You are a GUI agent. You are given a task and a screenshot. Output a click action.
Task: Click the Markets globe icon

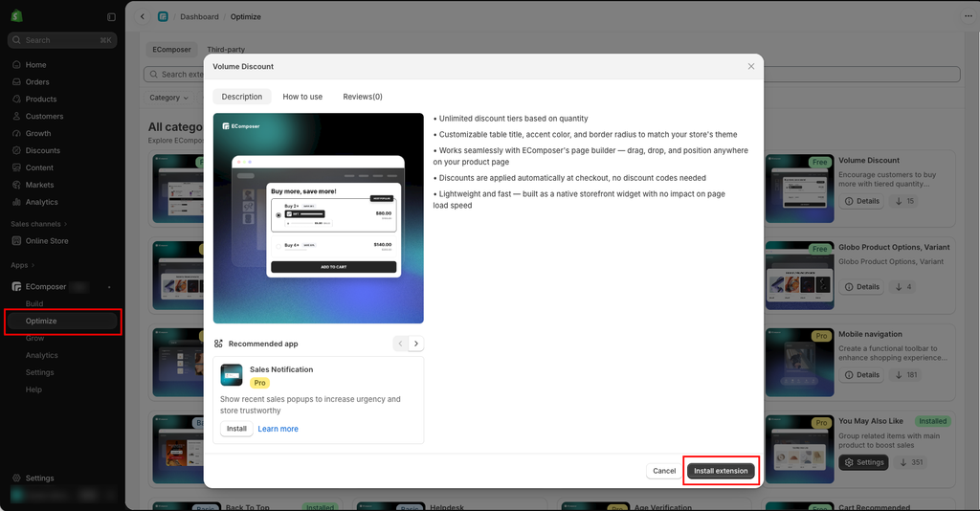tap(17, 185)
